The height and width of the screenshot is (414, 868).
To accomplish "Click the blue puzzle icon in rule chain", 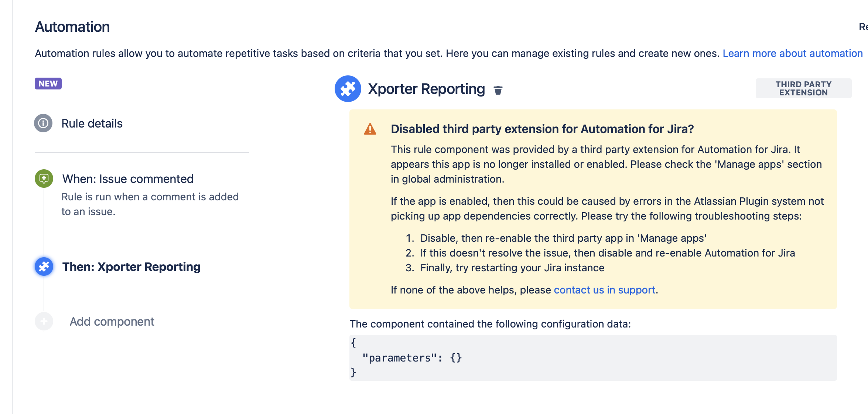I will (44, 267).
